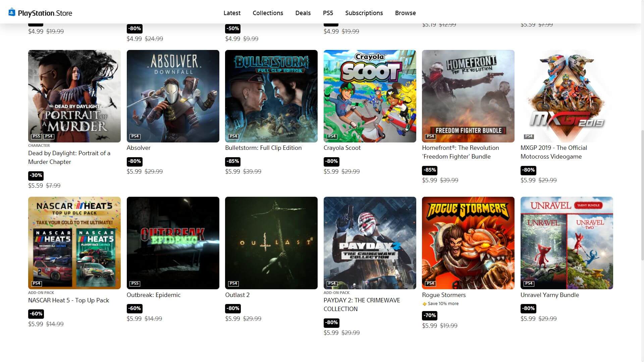Go to the Deals section
The width and height of the screenshot is (644, 362).
303,13
